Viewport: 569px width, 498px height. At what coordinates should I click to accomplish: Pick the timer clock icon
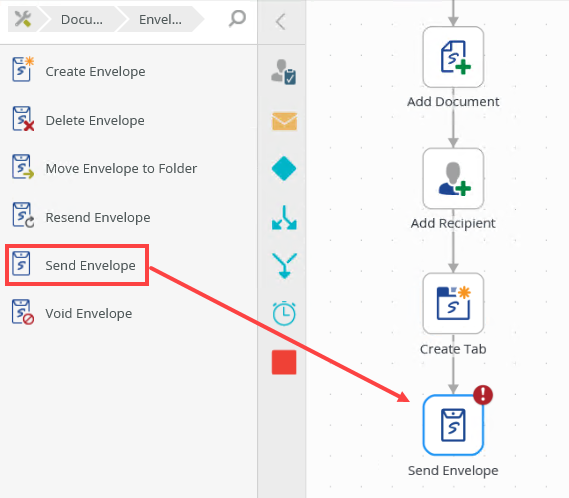[x=284, y=313]
